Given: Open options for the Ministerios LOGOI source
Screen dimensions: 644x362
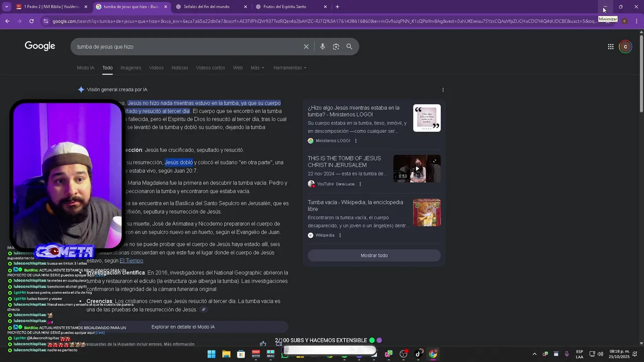Looking at the screenshot, I should pyautogui.click(x=356, y=141).
